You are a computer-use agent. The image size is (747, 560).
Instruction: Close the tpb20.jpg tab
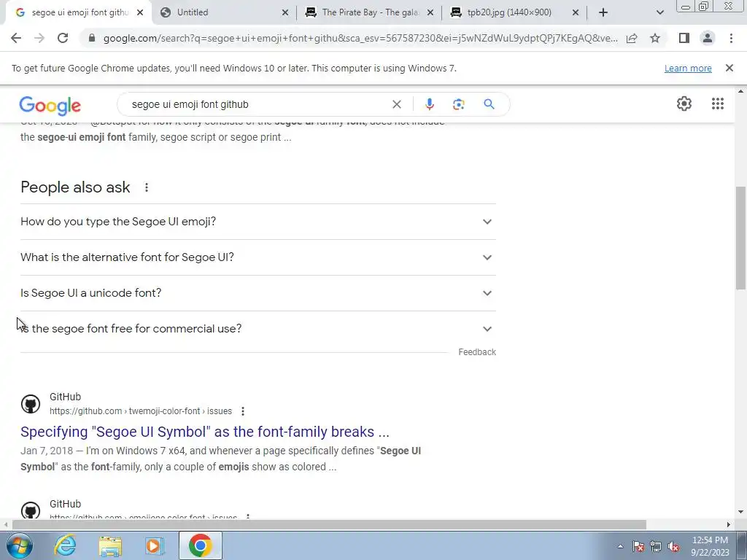tap(576, 13)
